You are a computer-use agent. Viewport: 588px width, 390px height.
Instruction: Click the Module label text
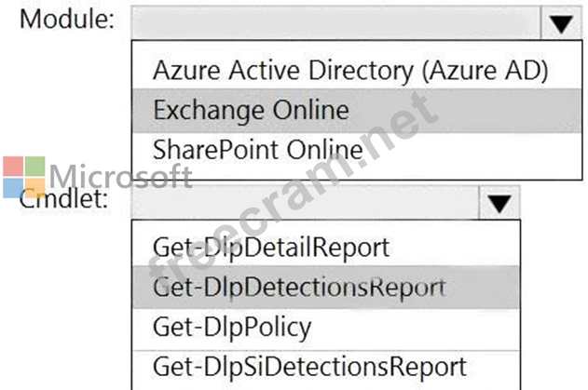66,20
